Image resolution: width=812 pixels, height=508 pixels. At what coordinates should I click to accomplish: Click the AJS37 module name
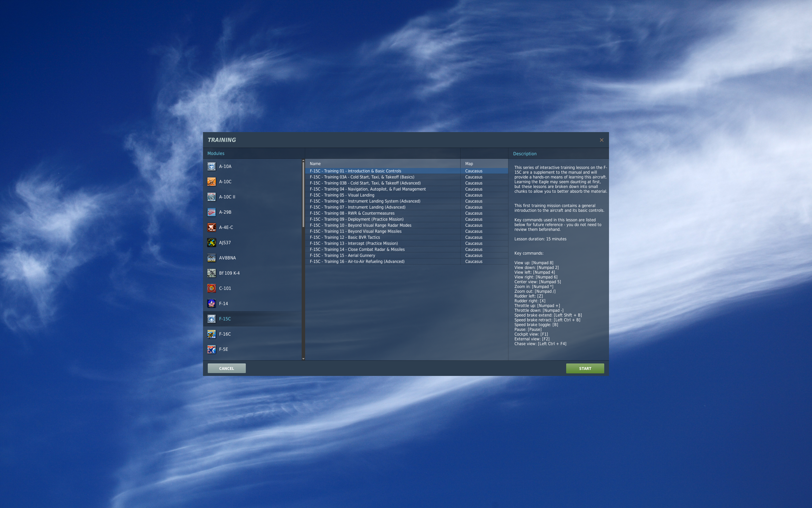pos(225,243)
